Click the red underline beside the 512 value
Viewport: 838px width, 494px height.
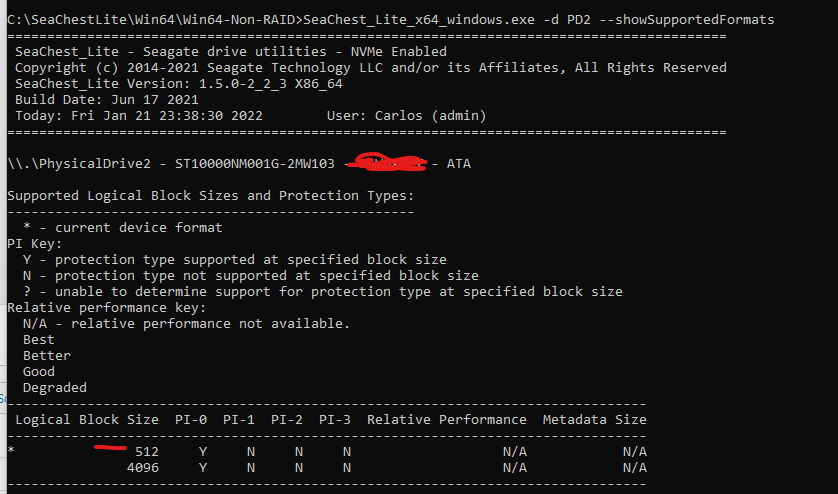(x=111, y=447)
